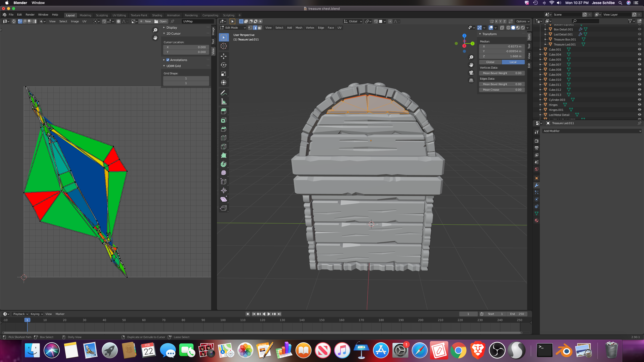The height and width of the screenshot is (362, 644).
Task: Select the Measure ruler tool
Action: tap(223, 102)
